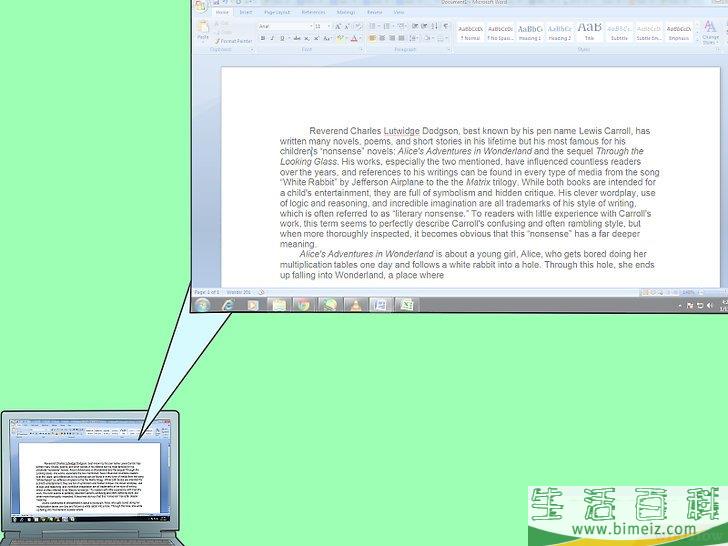
Task: Activate the Format Painter
Action: point(234,41)
